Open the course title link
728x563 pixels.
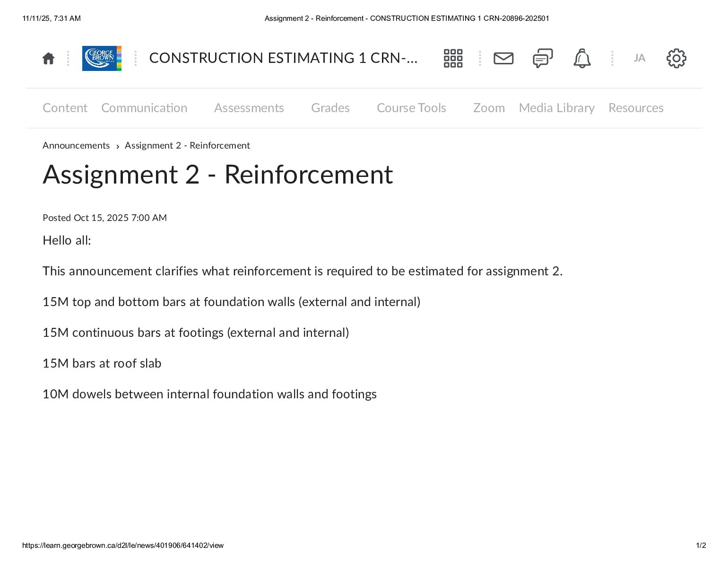pos(283,58)
